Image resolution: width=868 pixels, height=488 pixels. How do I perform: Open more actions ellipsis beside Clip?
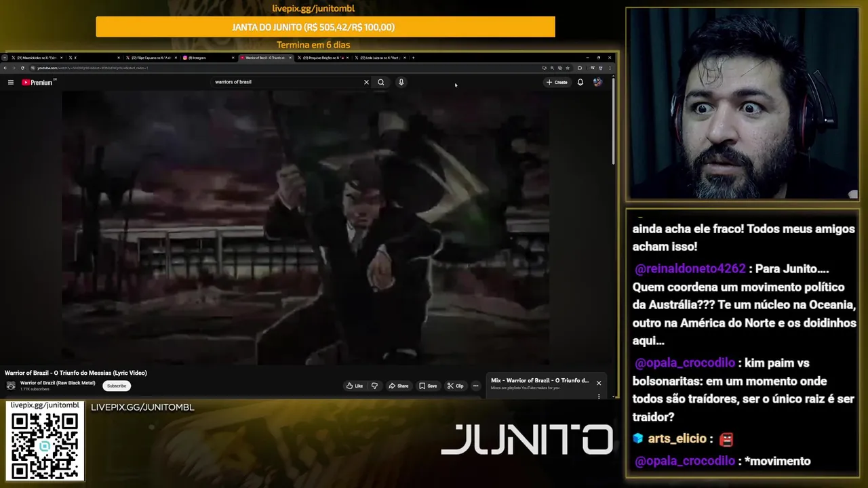pos(475,386)
